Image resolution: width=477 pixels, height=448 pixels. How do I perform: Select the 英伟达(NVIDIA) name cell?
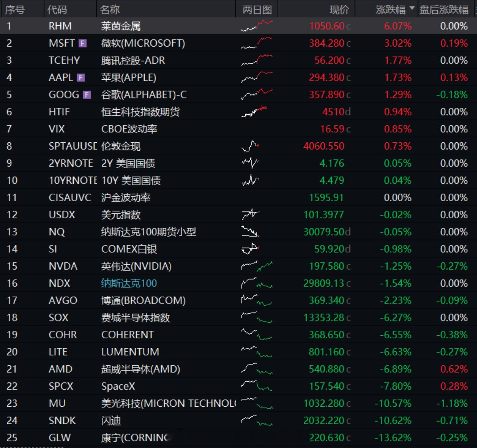[136, 266]
